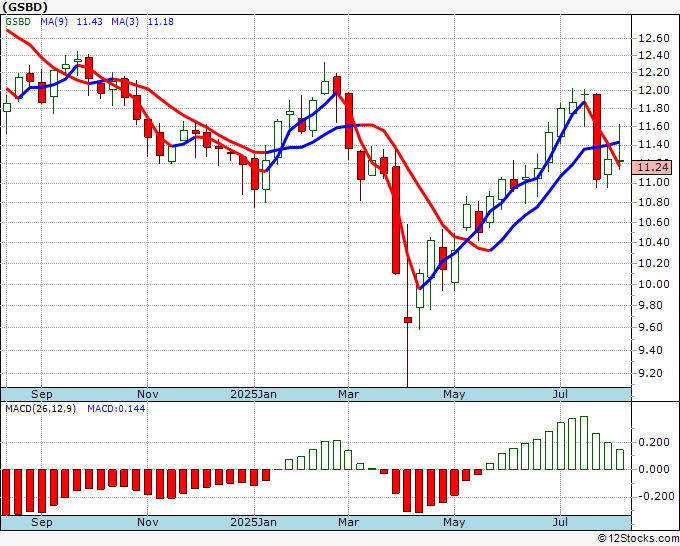Click the Nov label on price chart axis

[147, 395]
